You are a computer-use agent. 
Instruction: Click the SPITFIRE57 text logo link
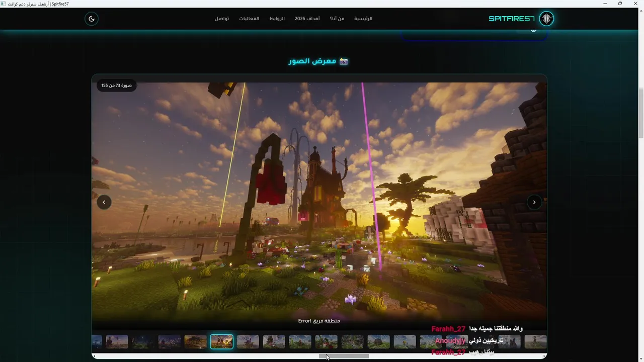pyautogui.click(x=512, y=19)
